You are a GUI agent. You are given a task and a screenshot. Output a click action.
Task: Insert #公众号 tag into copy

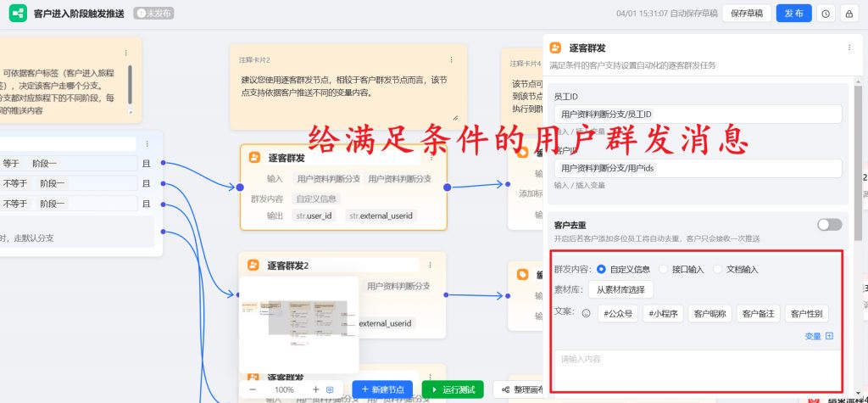coord(618,313)
